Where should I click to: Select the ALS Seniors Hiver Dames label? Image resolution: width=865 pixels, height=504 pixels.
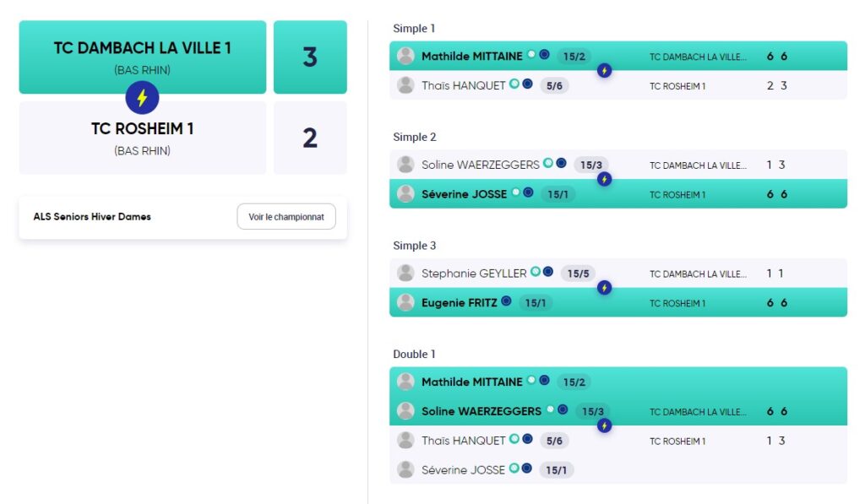tap(92, 217)
